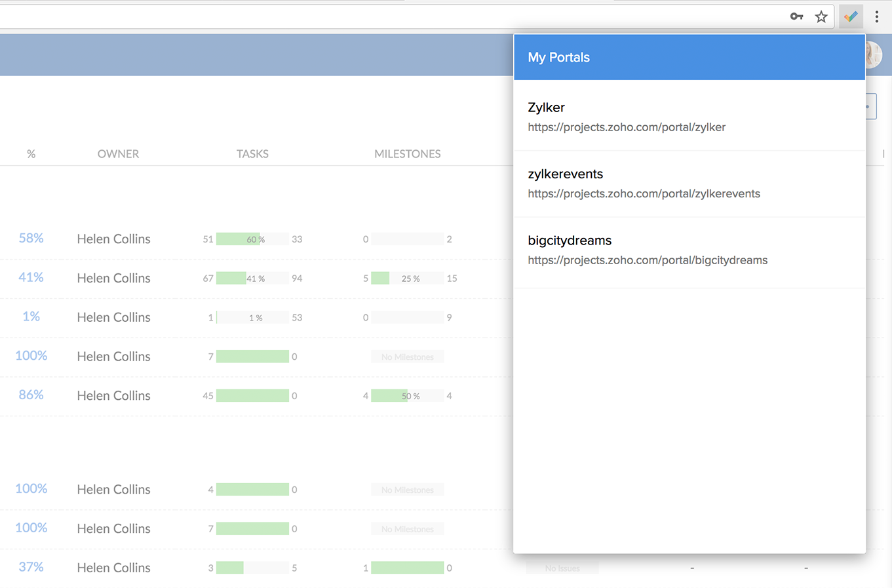Viewport: 892px width, 588px height.
Task: Open the project with 58% completion
Action: (x=31, y=238)
